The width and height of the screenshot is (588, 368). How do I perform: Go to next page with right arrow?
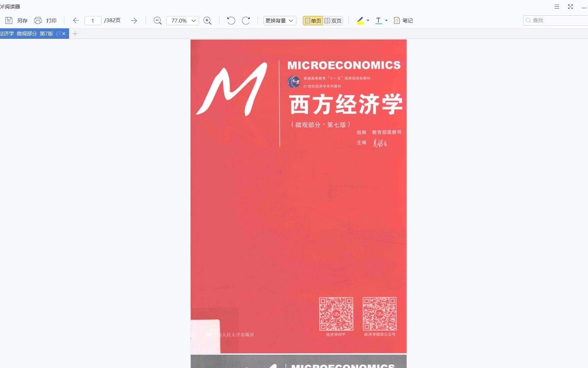click(x=134, y=20)
